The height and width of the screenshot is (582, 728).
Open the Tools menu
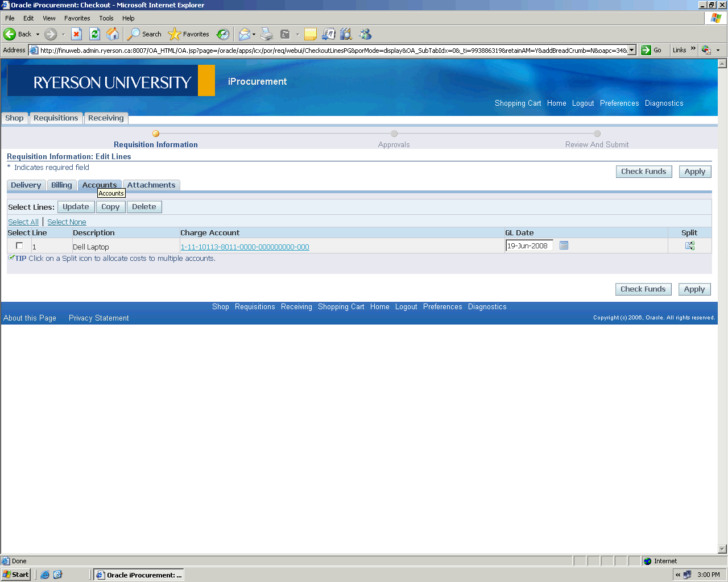[106, 18]
